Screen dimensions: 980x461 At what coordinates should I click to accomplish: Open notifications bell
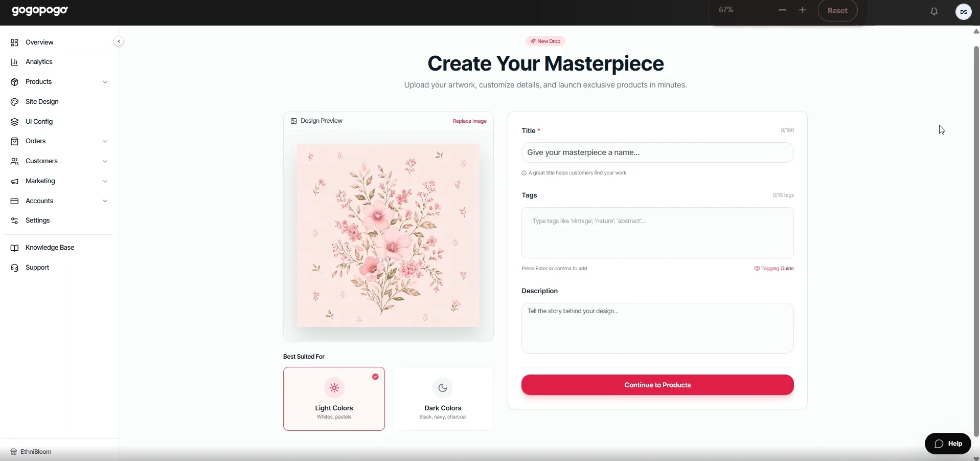coord(934,11)
